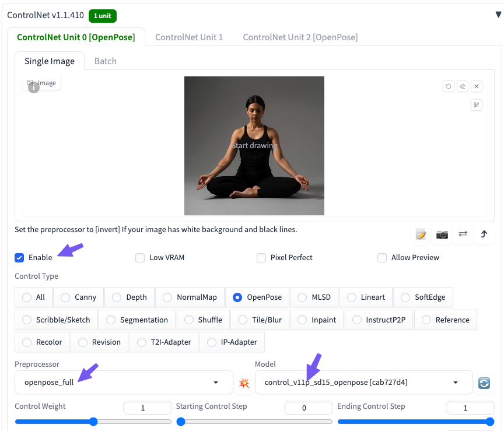Screen dimensions: 504x431
Task: Tick the Low VRAM checkbox
Action: 140,257
